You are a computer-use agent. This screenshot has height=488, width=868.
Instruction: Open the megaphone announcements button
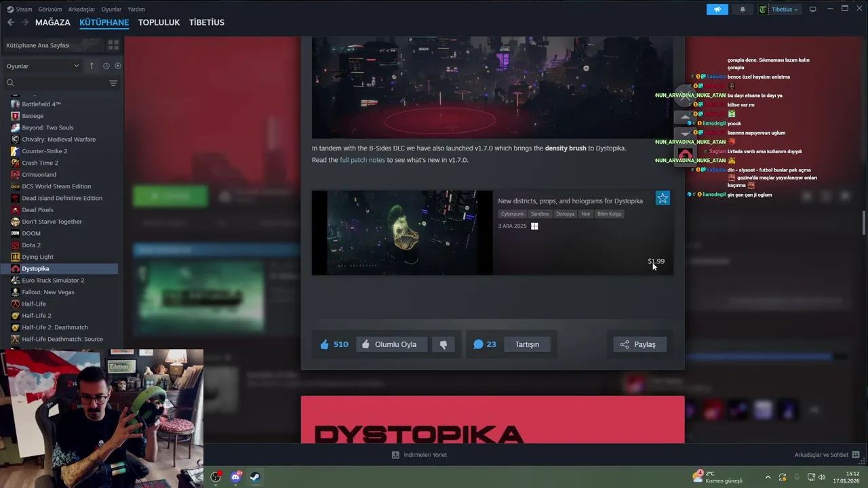717,9
